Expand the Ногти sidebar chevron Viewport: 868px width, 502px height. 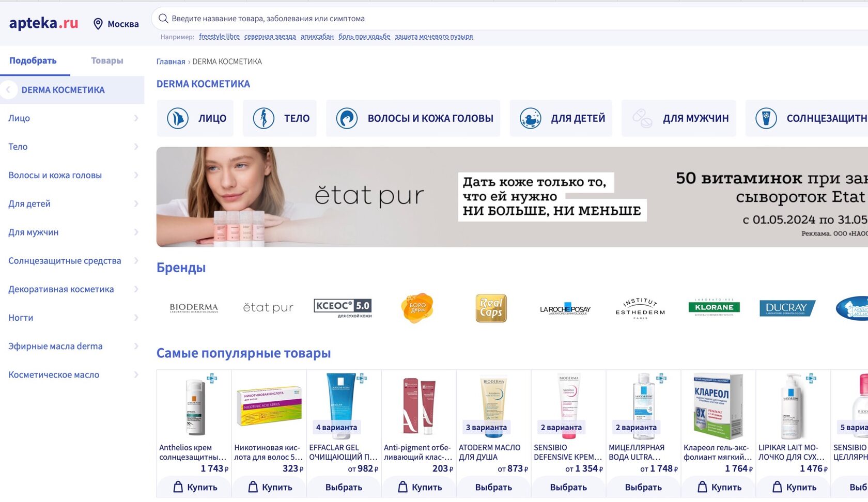pos(136,318)
